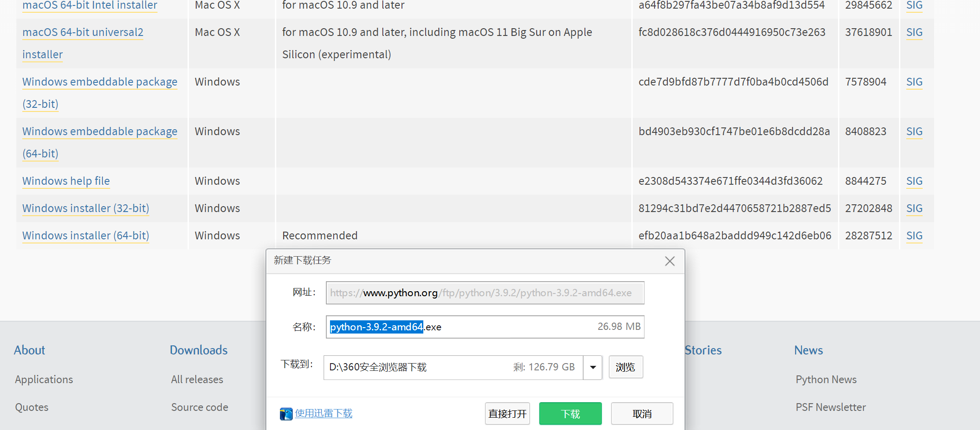This screenshot has width=980, height=430.
Task: Click the file size 28287512
Action: pos(868,236)
